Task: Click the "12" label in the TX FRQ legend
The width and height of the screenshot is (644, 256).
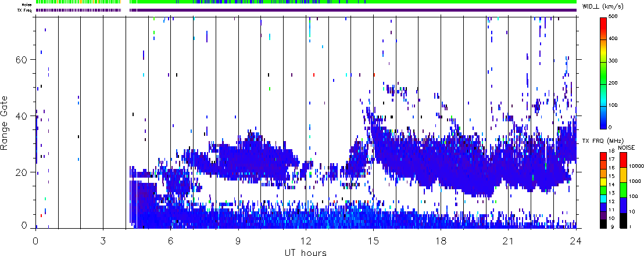Action: tap(611, 201)
